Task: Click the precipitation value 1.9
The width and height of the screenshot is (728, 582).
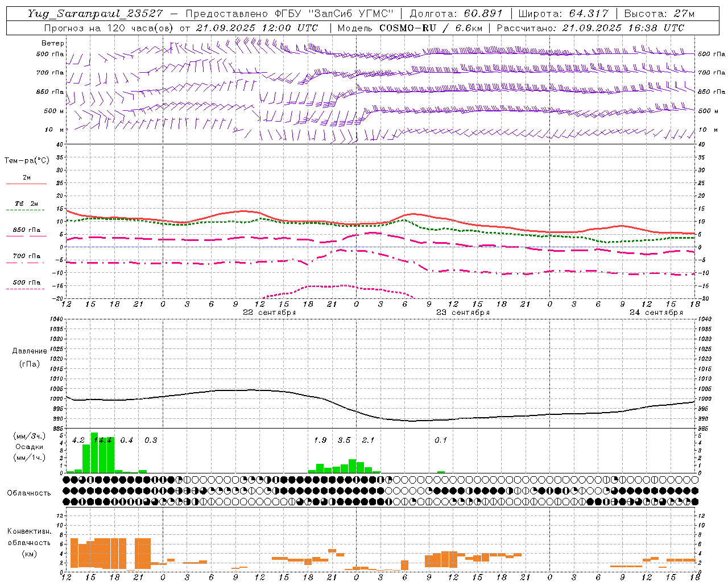Action: 320,440
